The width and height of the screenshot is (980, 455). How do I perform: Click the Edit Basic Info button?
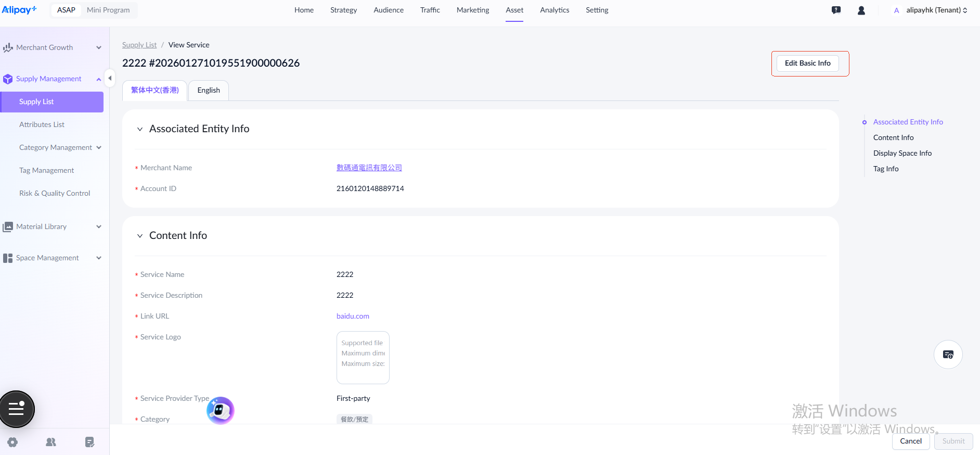pos(807,63)
